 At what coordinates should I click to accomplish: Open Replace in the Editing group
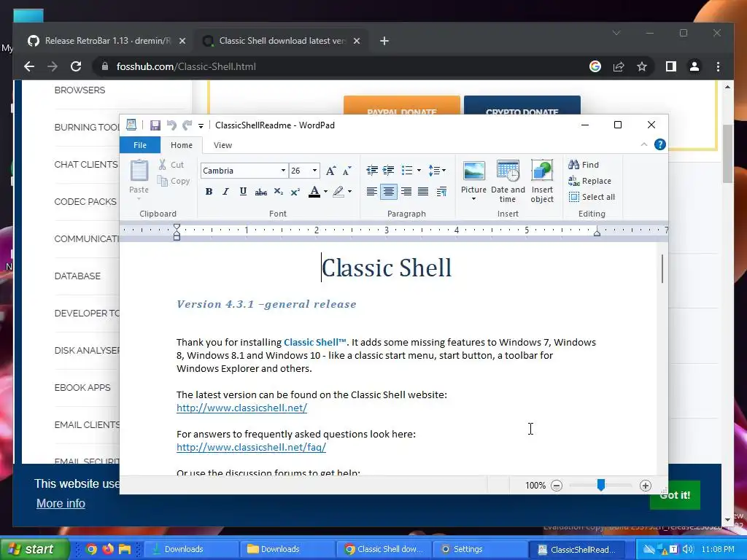pyautogui.click(x=589, y=181)
